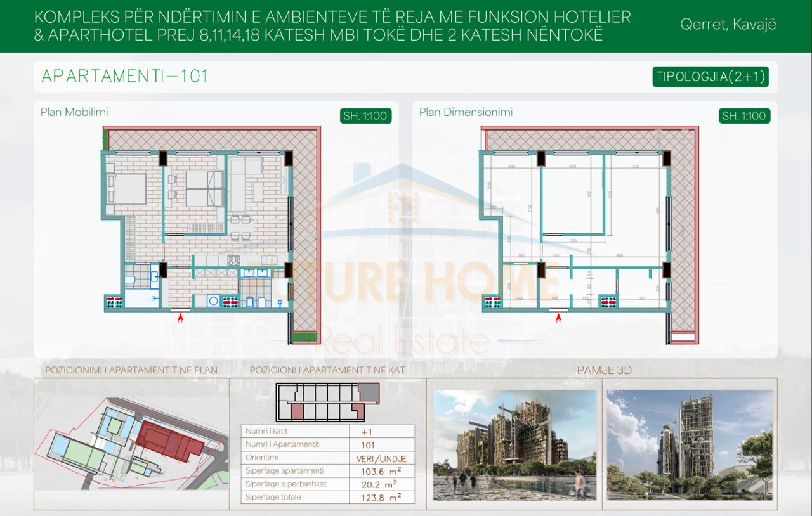812x516 pixels.
Task: Click the SH. 1:100 badge of Plan Mobilimi
Action: (x=366, y=115)
